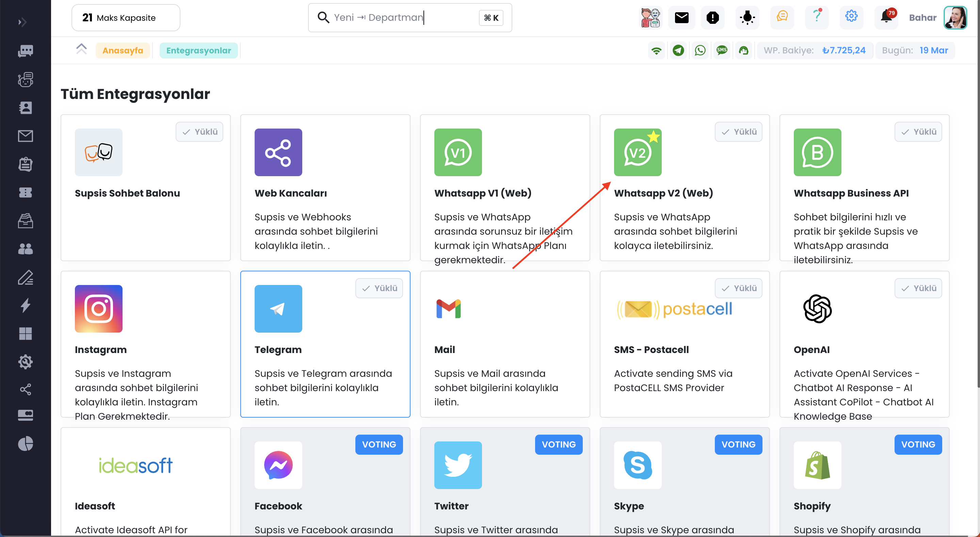
Task: Click VOTING button on Twitter card
Action: pos(559,444)
